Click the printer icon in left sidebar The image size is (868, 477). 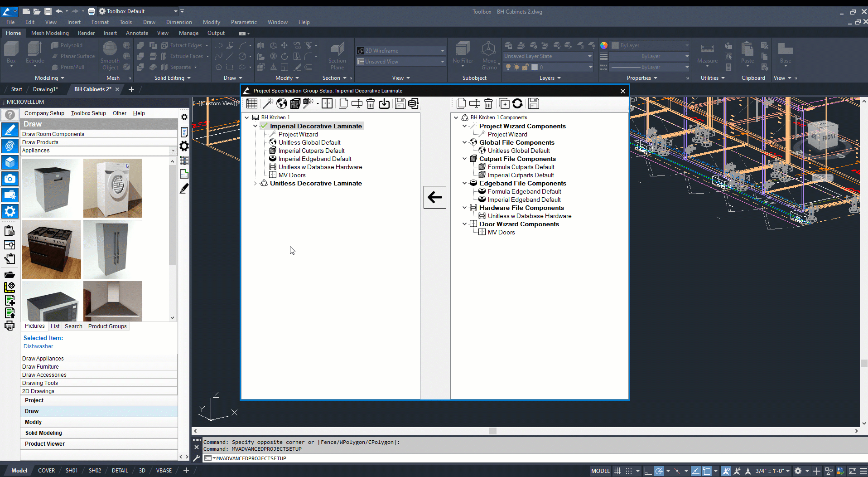[10, 326]
